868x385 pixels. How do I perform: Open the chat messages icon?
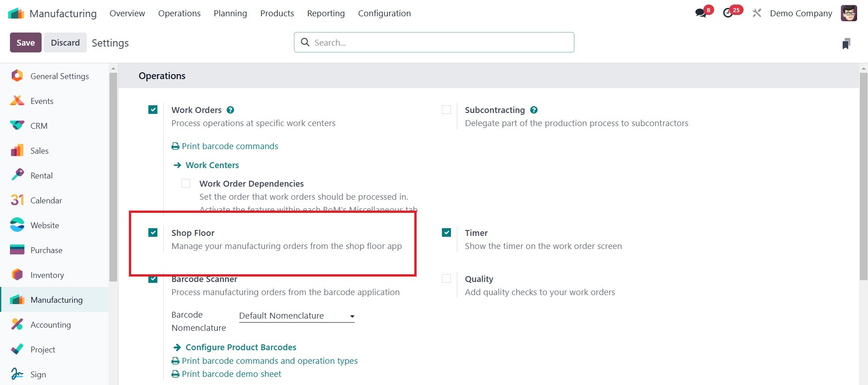coord(701,13)
